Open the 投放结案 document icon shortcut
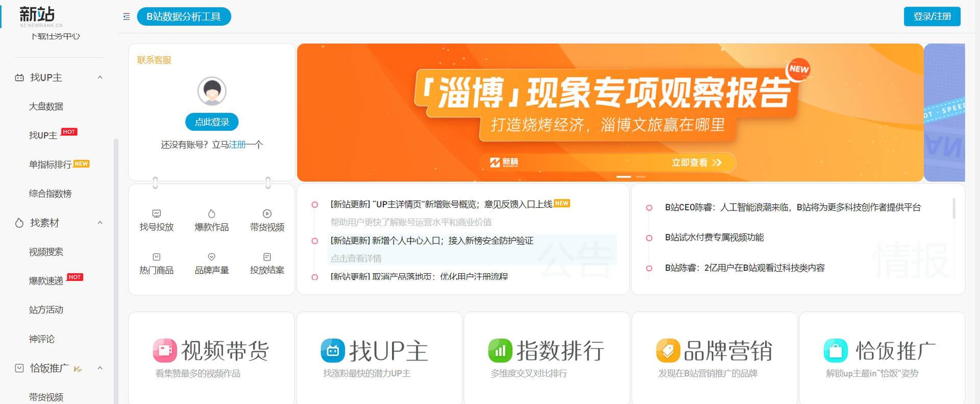The image size is (980, 404). pos(267,257)
